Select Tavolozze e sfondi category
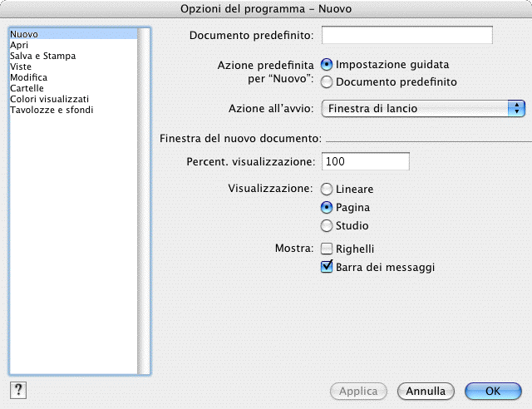This screenshot has height=409, width=532. [52, 110]
